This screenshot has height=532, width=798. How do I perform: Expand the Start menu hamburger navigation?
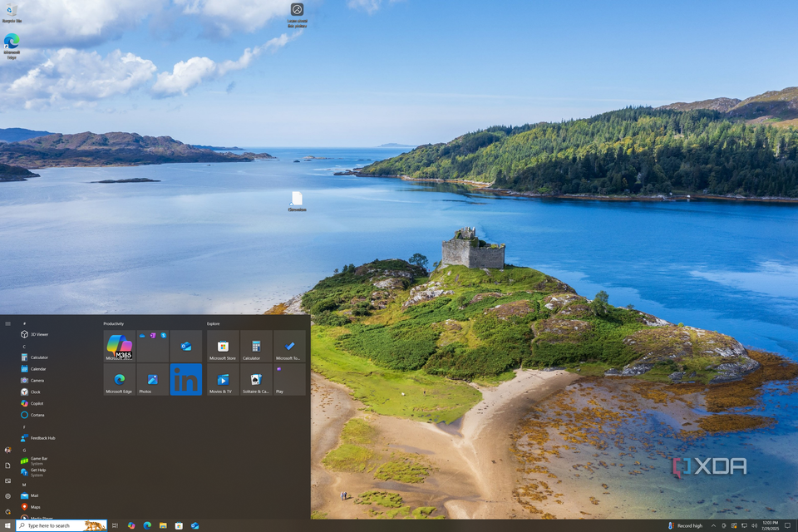(x=7, y=324)
